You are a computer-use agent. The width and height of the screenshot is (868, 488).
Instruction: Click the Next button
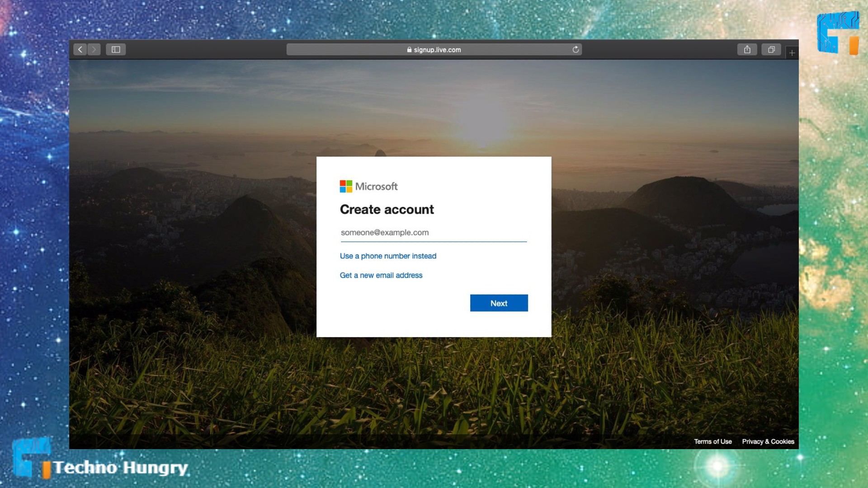pos(498,303)
